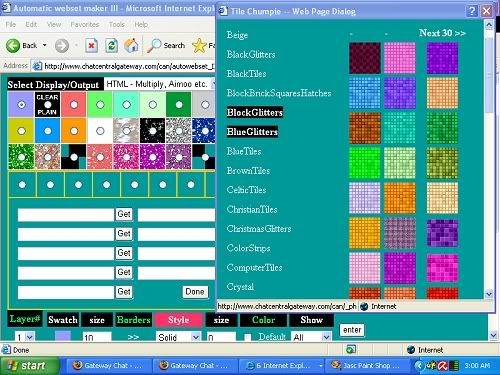500x375 pixels.
Task: Click the Done button
Action: point(195,292)
